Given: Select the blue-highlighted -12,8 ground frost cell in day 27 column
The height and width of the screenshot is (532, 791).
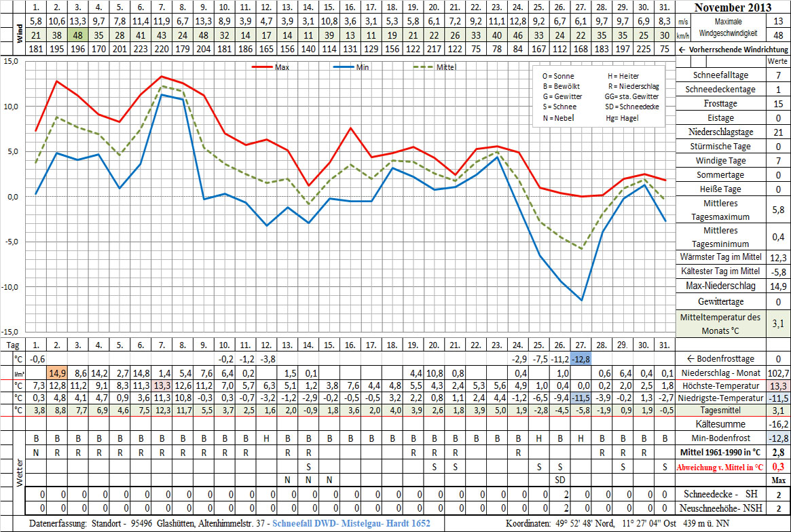Looking at the screenshot, I should point(581,359).
